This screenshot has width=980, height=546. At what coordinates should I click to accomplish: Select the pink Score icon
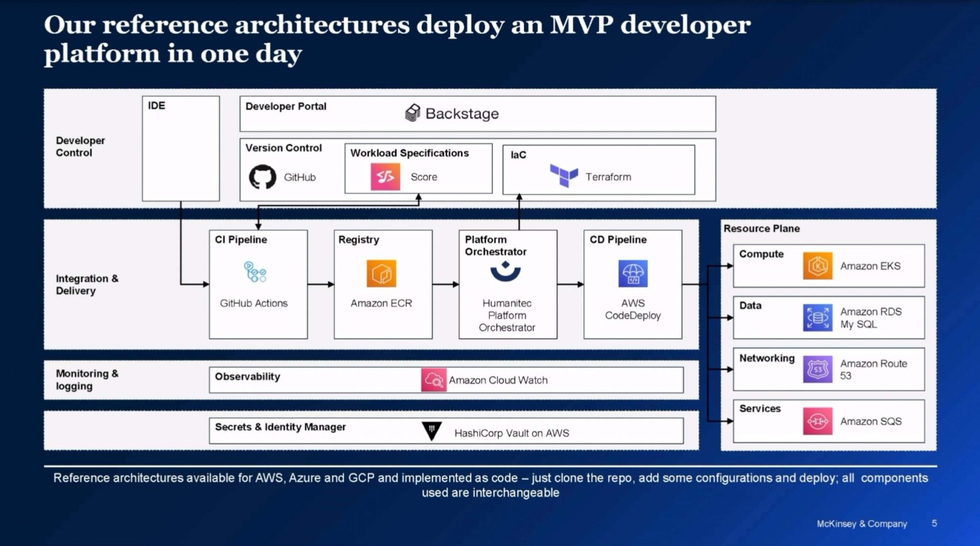tap(385, 177)
